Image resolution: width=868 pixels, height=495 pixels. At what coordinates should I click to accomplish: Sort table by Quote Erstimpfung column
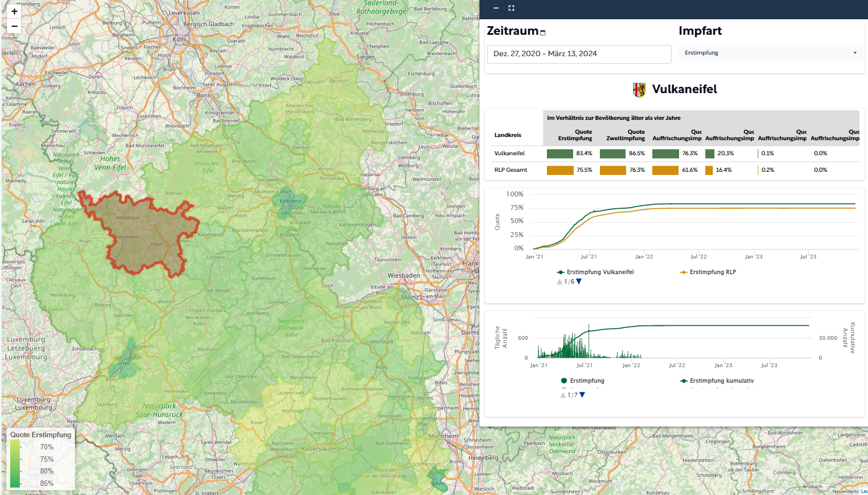575,135
